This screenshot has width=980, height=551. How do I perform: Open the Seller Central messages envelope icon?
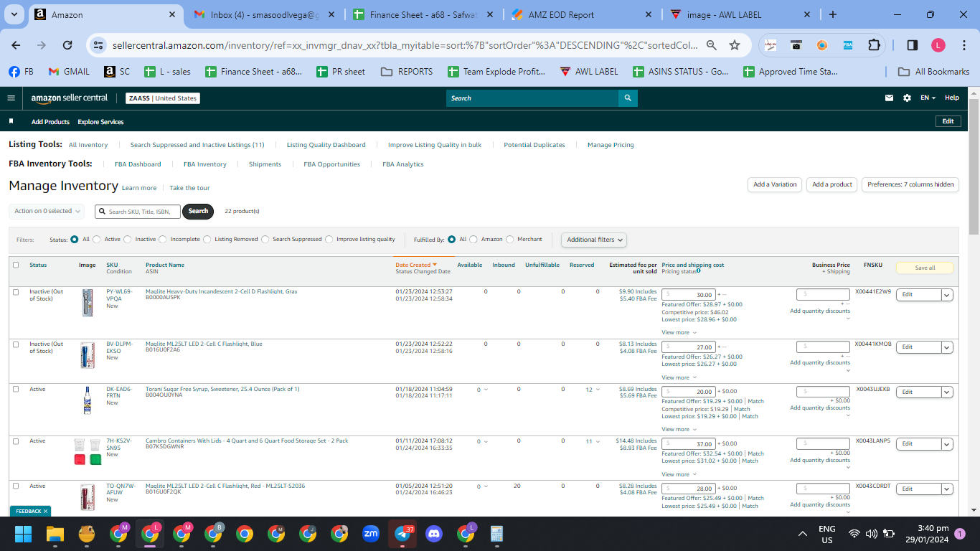[890, 98]
